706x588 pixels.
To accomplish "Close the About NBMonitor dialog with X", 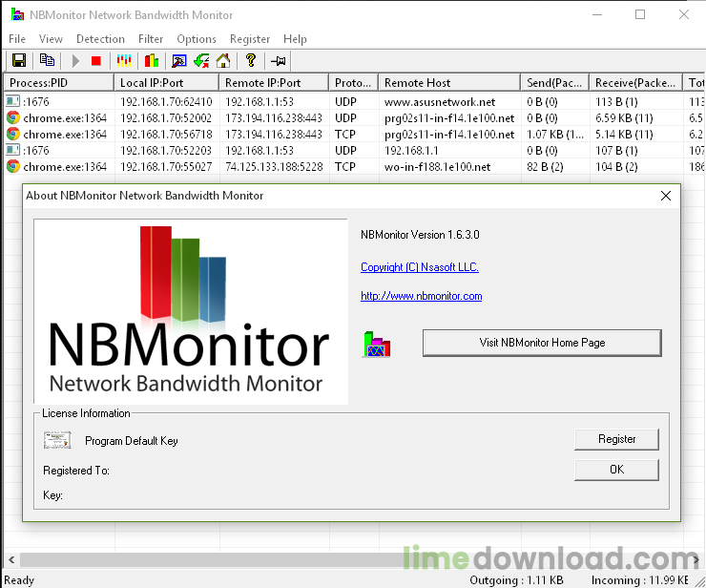I will (x=666, y=196).
